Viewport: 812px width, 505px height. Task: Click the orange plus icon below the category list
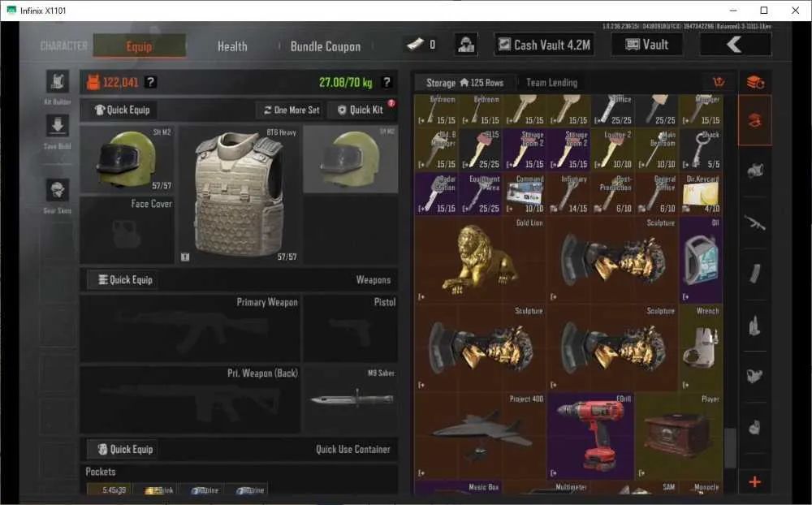coord(755,481)
